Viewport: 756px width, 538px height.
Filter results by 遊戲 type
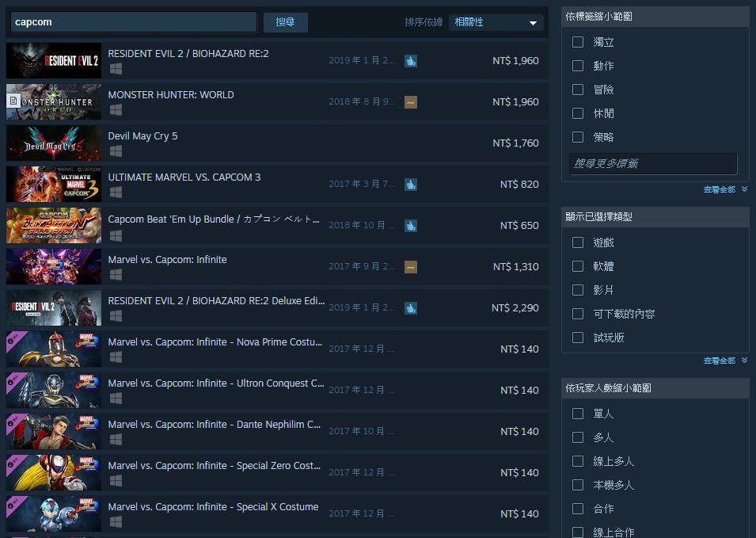tap(578, 242)
